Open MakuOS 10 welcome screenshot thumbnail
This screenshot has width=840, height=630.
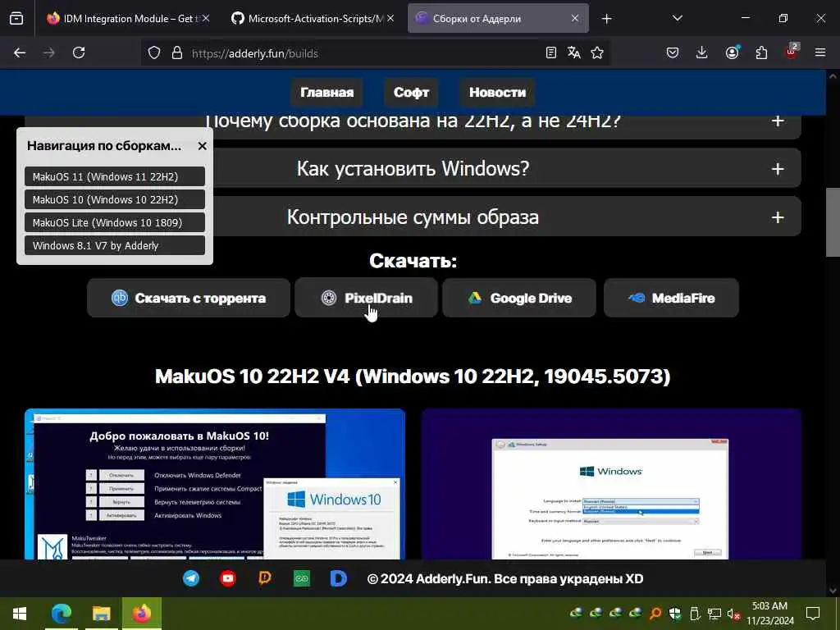click(215, 484)
